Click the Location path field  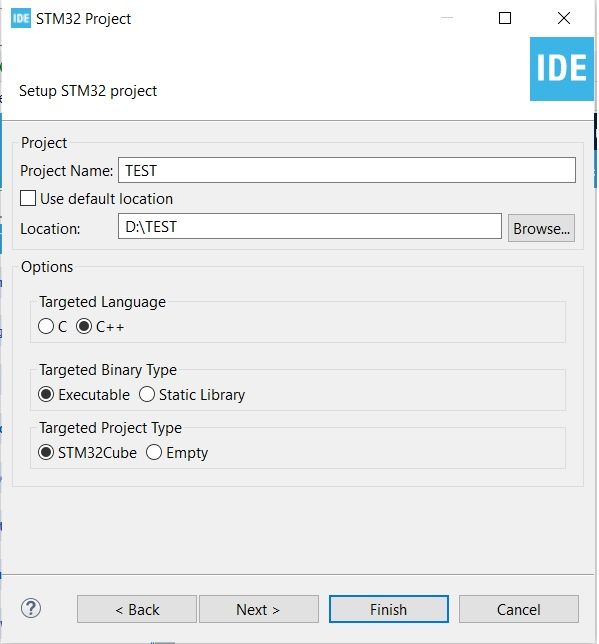(x=310, y=226)
